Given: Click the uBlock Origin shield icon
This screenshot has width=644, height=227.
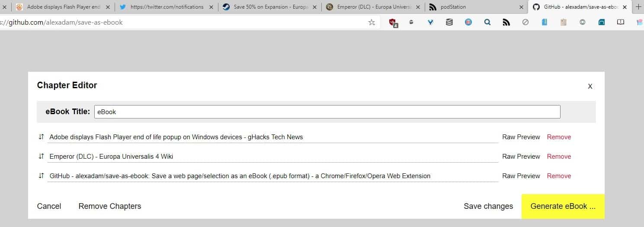Looking at the screenshot, I should click(393, 22).
